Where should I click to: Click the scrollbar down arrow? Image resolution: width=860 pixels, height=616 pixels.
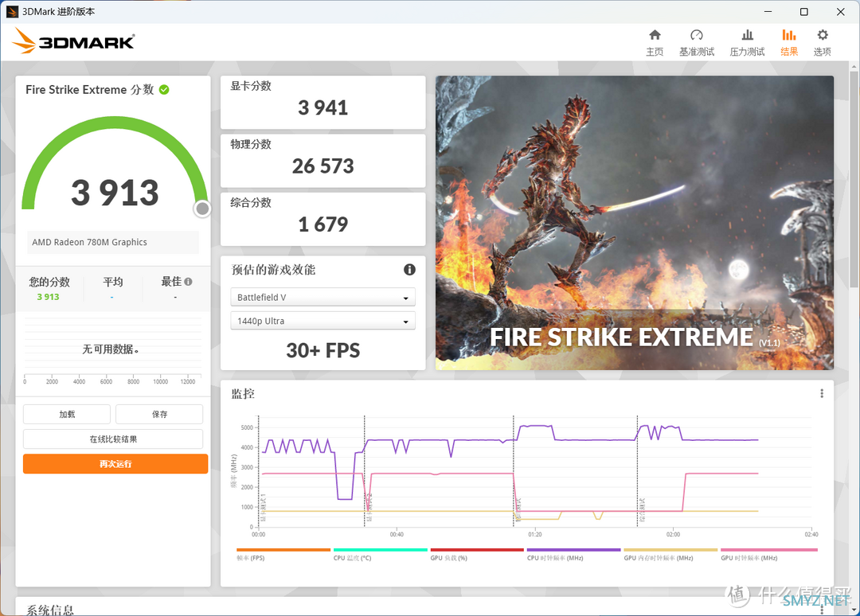854,610
